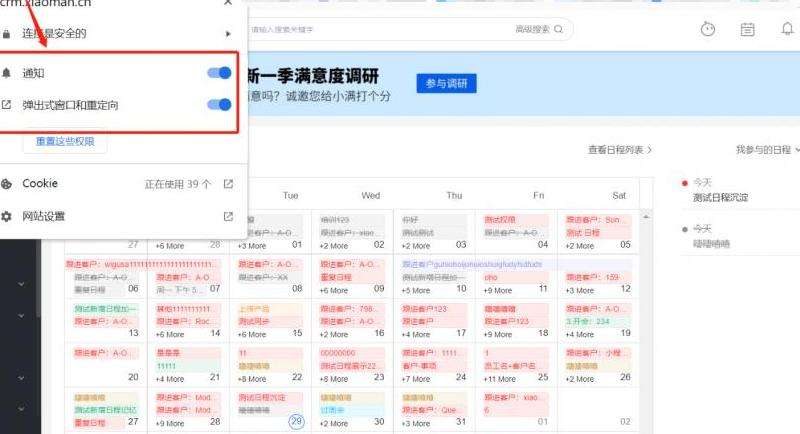The image size is (800, 434).
Task: Expand the 连接是安全的 connection details arrow
Action: coord(228,33)
